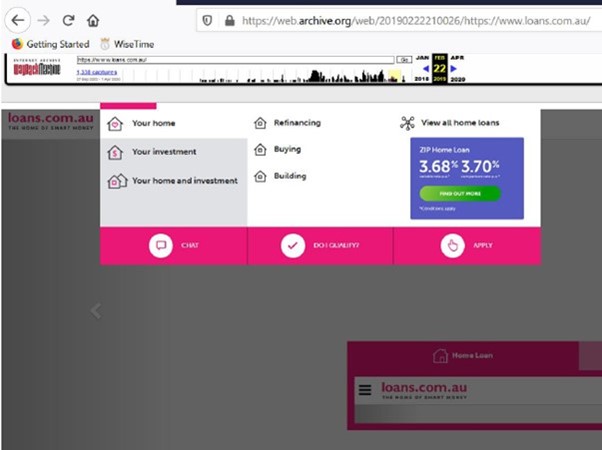The image size is (602, 450).
Task: Select the web.archive.org URL in address bar
Action: coord(416,21)
